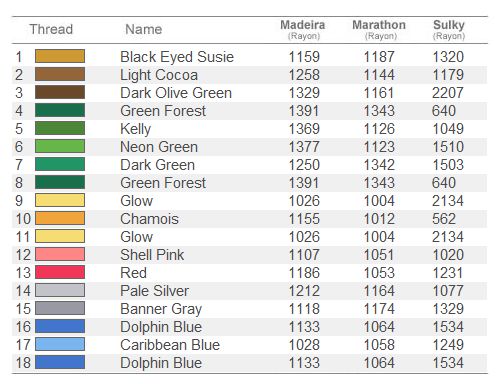Click the Name column header
Viewport: 500px width, 384px height.
[144, 29]
